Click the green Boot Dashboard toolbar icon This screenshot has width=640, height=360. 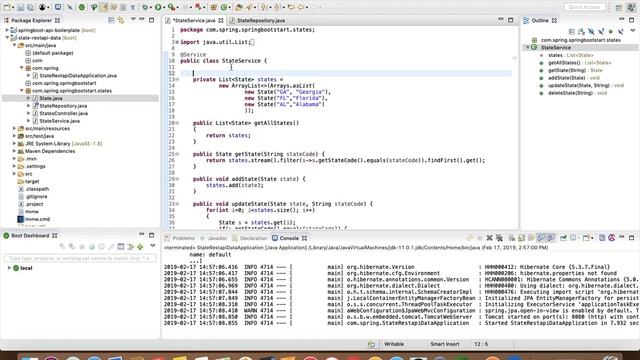(82, 7)
